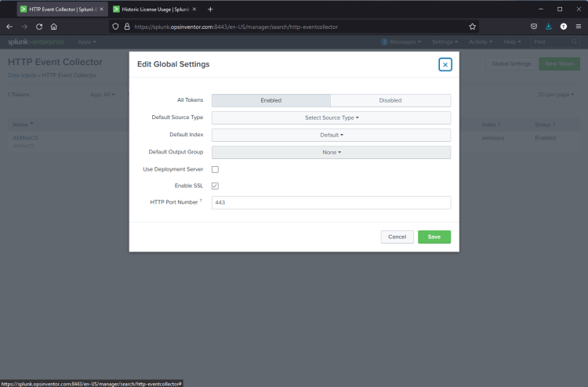The image size is (588, 387).
Task: Click the HTTP Port Number field
Action: pyautogui.click(x=331, y=202)
